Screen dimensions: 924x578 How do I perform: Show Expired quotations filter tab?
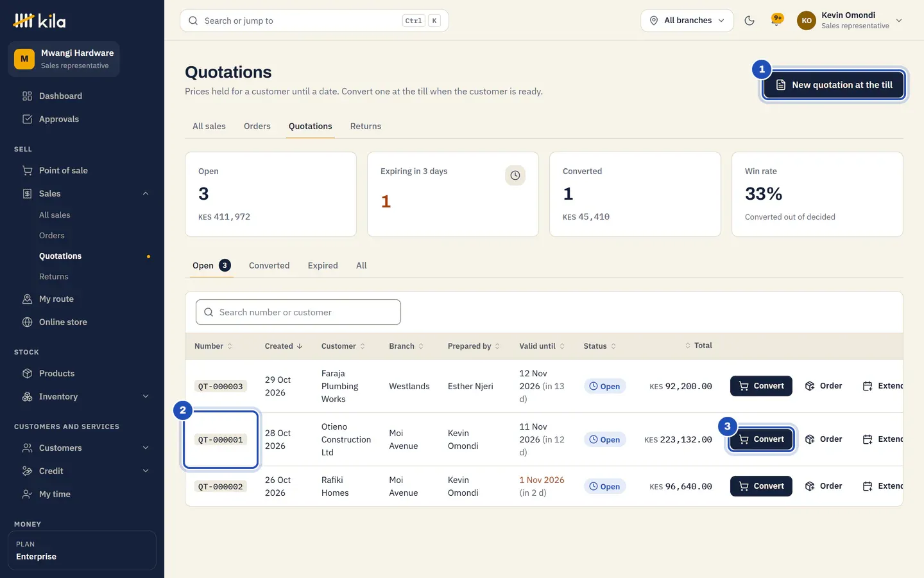pos(323,265)
